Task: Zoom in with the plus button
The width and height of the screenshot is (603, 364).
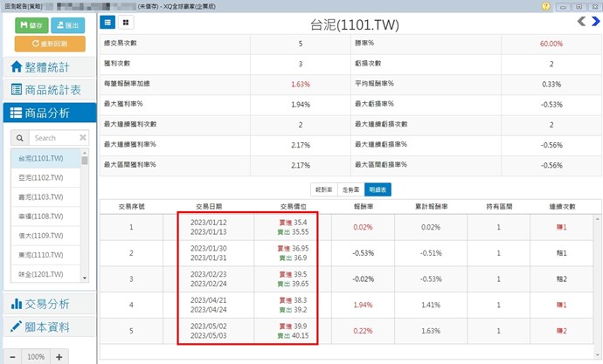Action: (x=59, y=356)
